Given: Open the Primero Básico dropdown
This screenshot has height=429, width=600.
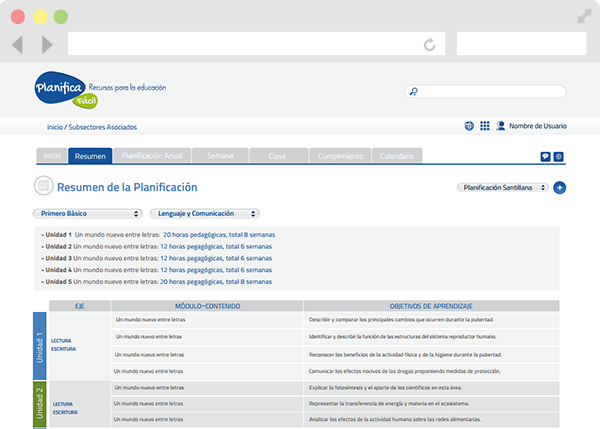Looking at the screenshot, I should 87,213.
